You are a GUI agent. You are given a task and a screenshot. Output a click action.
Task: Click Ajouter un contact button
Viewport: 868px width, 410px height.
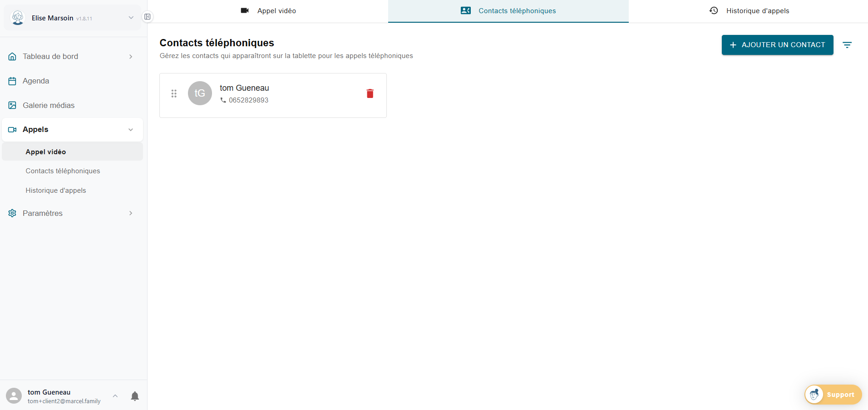(777, 45)
